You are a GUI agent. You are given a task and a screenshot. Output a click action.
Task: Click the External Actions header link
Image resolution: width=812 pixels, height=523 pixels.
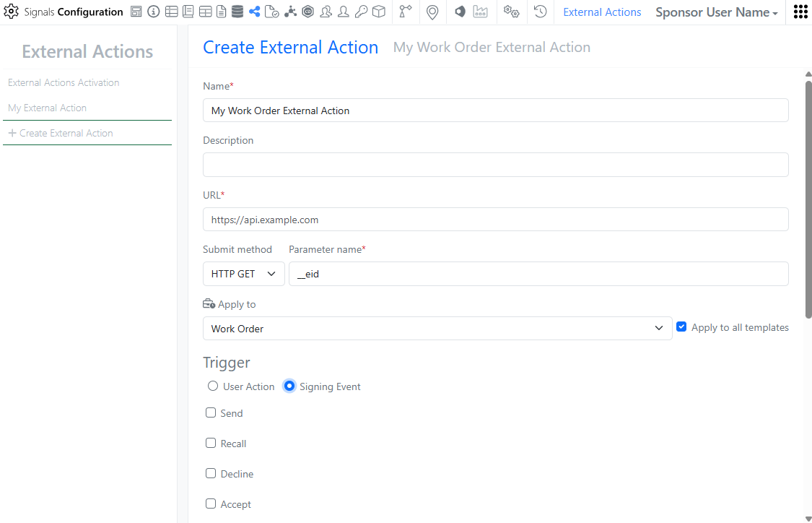pos(602,12)
